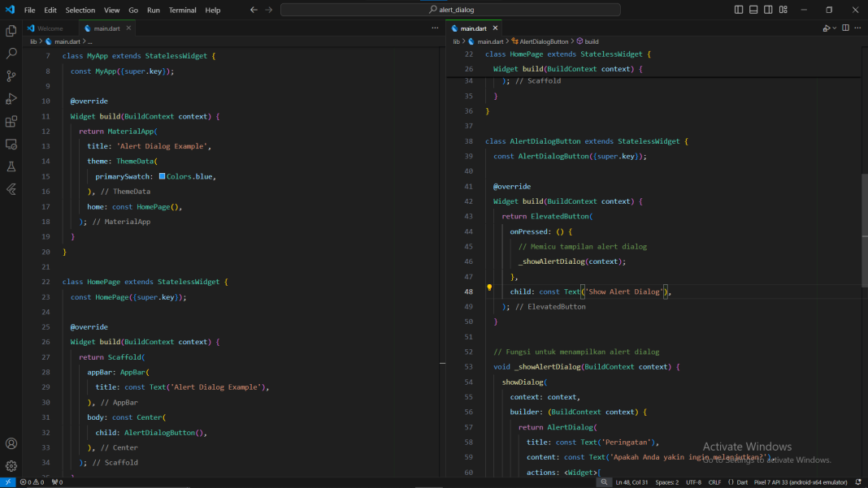This screenshot has width=868, height=488.
Task: Open the Manage settings gear
Action: [11, 465]
